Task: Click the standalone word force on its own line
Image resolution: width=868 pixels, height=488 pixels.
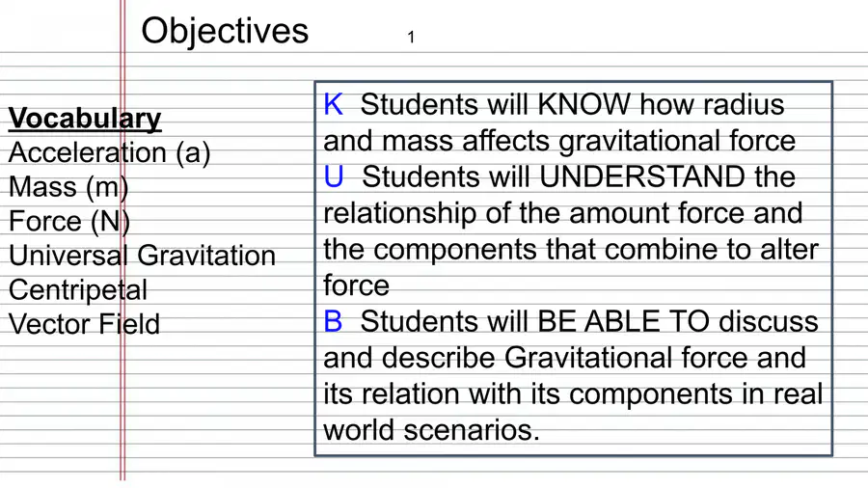Action: click(x=357, y=285)
